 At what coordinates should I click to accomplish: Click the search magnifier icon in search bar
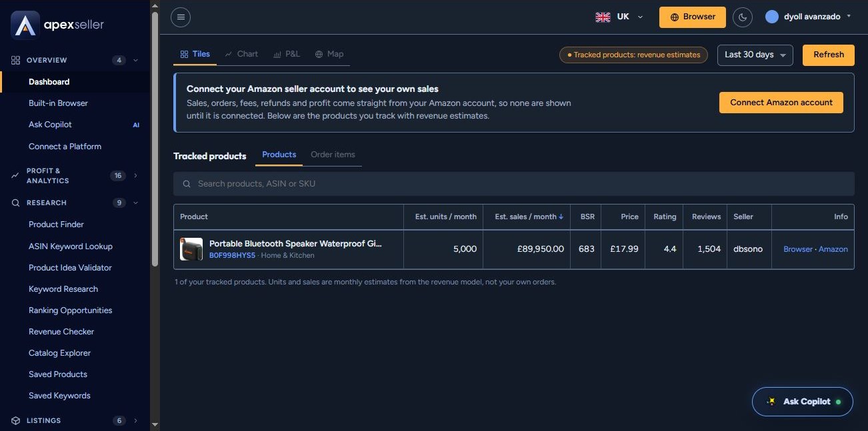point(186,184)
